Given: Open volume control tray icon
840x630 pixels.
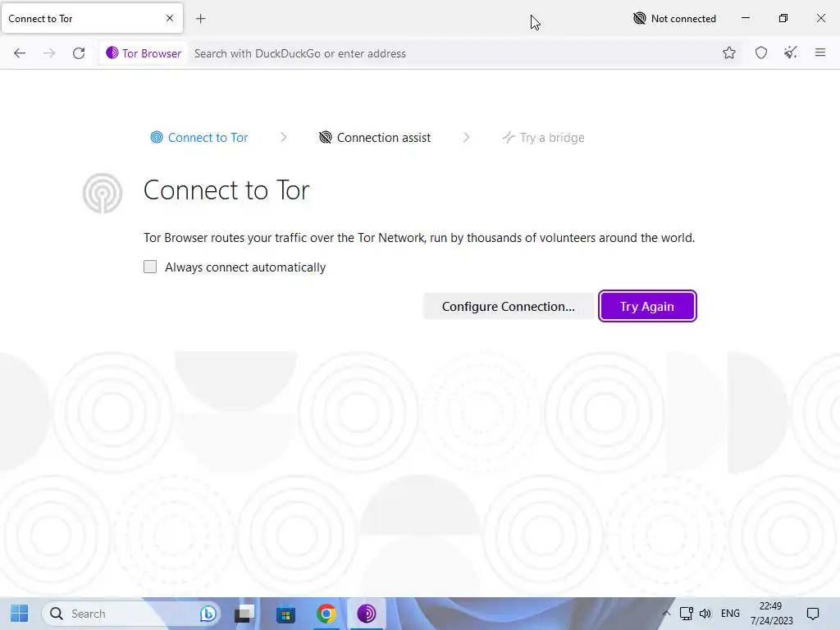Looking at the screenshot, I should click(705, 614).
